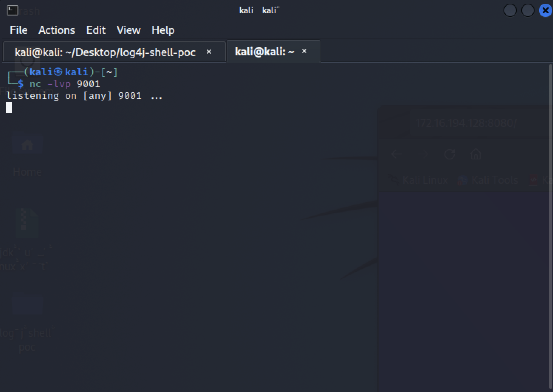This screenshot has height=392, width=553.
Task: Minimize the terminal window
Action: 510,10
